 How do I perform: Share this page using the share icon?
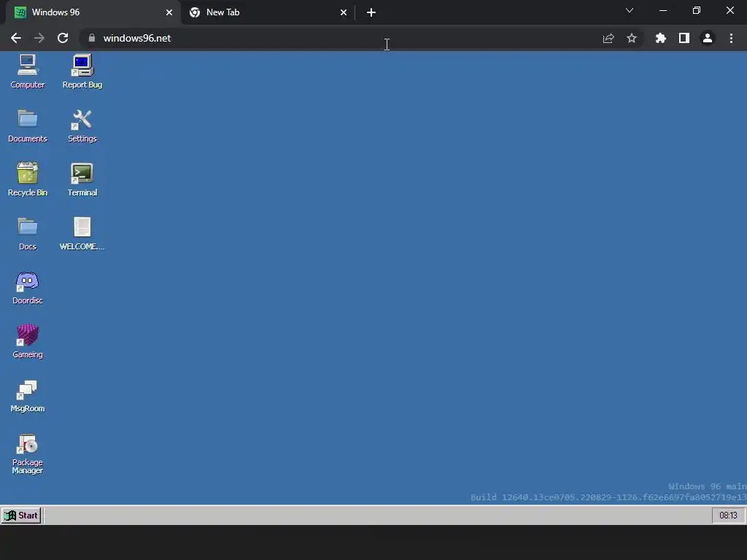[608, 38]
